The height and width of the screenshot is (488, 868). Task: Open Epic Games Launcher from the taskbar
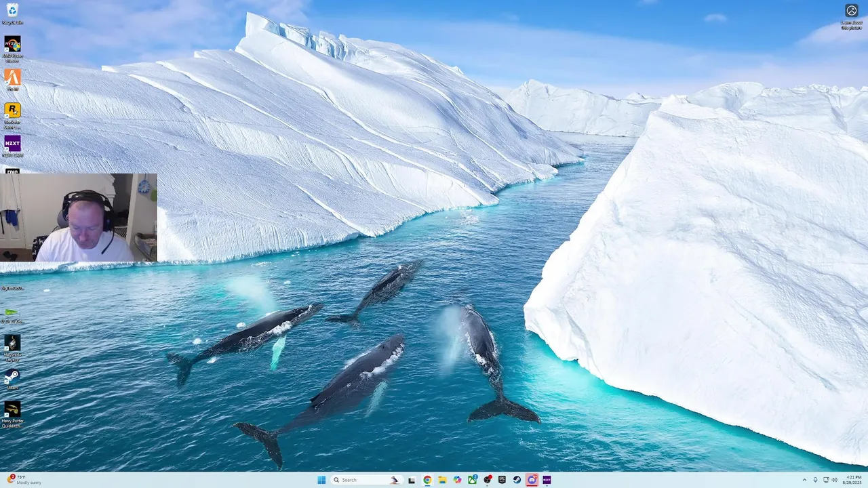click(x=502, y=480)
